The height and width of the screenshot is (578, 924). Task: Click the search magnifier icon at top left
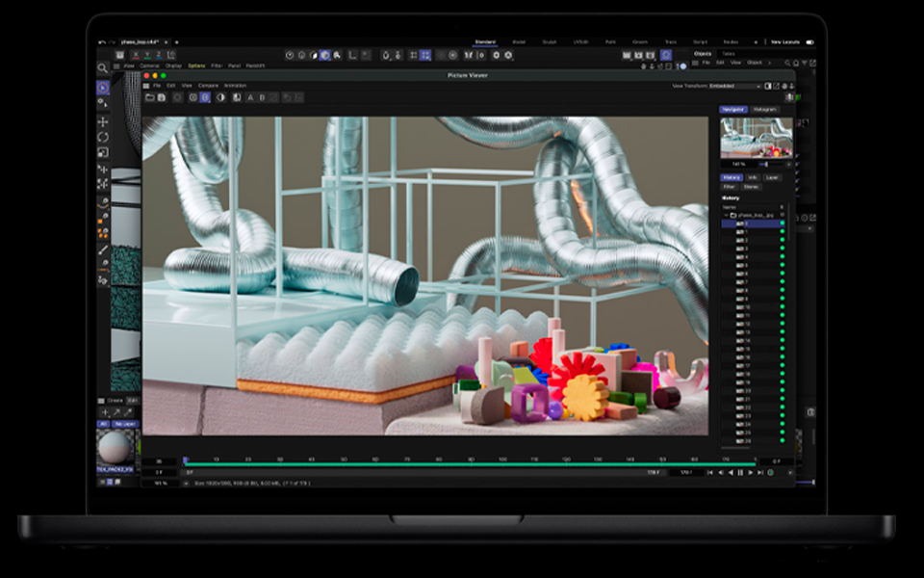(x=103, y=68)
